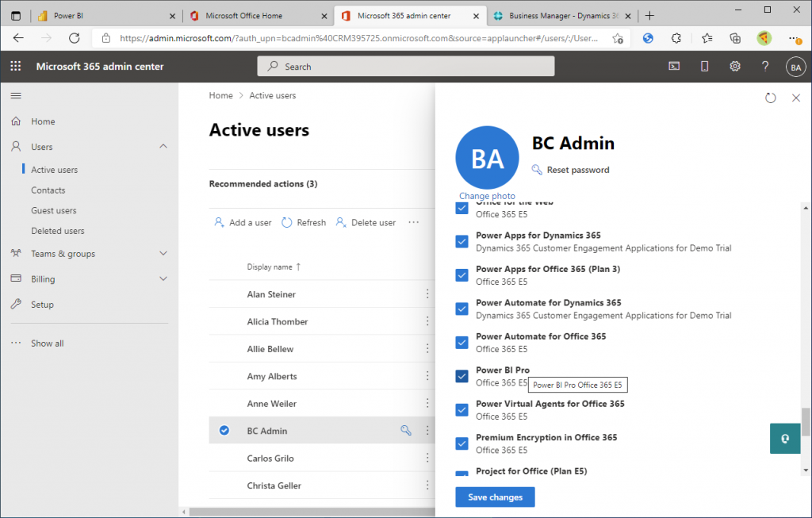Viewport: 812px width, 518px height.
Task: Collapse the Users navigation section
Action: [163, 147]
